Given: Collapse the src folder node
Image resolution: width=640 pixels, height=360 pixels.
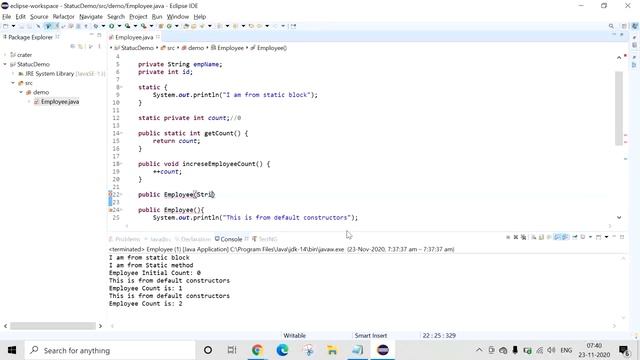Looking at the screenshot, I should (13, 83).
